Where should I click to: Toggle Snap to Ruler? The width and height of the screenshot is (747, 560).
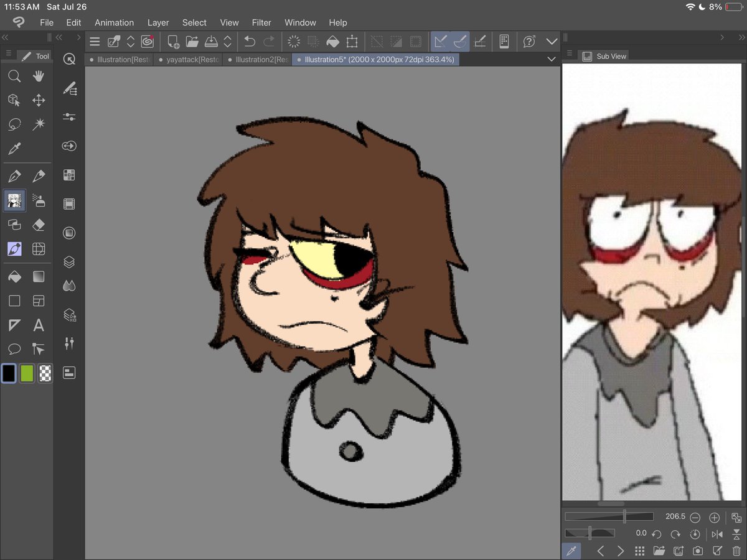click(x=441, y=42)
